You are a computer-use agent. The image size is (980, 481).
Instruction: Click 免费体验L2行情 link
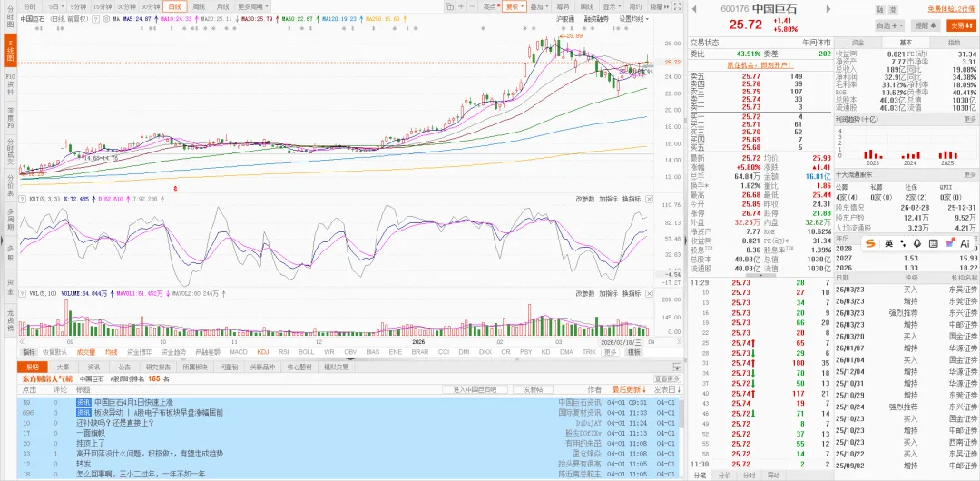(x=951, y=9)
